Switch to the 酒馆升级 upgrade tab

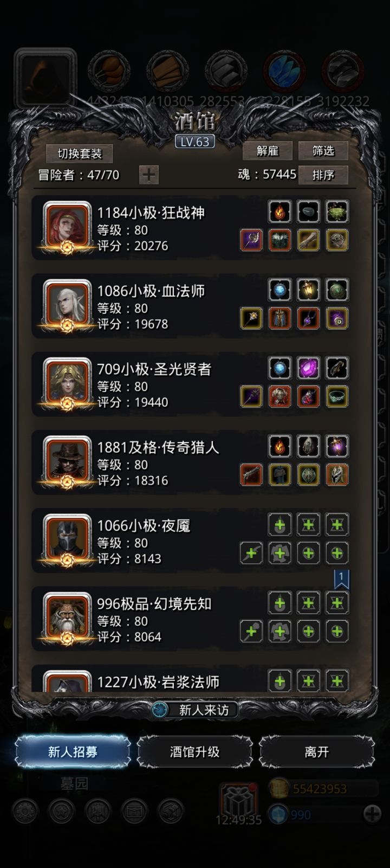coord(195,752)
